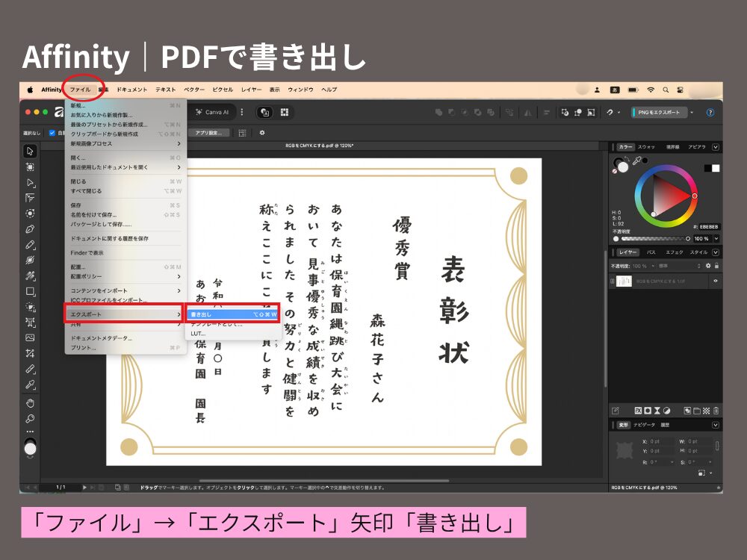Screen dimensions: 747x560
Task: Click the grid layout studio icon
Action: pos(285,113)
